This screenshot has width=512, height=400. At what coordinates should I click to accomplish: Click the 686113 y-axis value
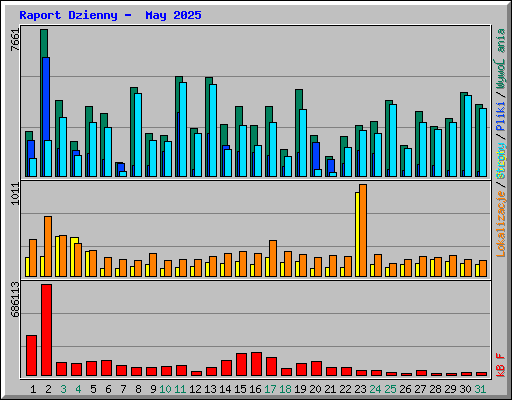click(x=15, y=299)
